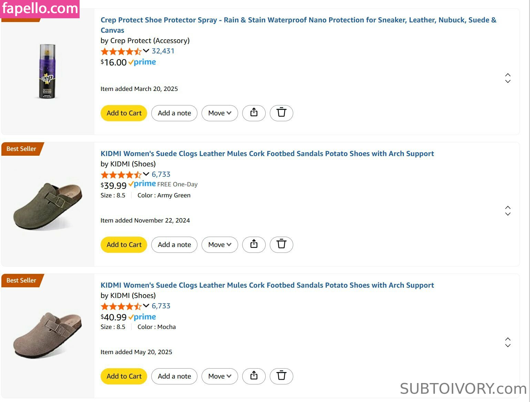Screen dimensions: 532x402
Task: Move the Army Green clogs down in list
Action: [x=508, y=214]
